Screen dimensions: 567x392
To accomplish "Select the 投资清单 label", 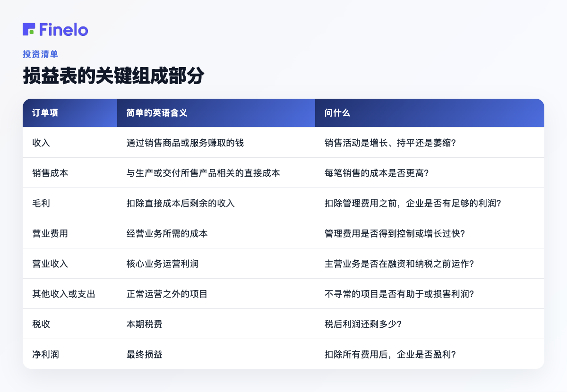I will (x=40, y=54).
